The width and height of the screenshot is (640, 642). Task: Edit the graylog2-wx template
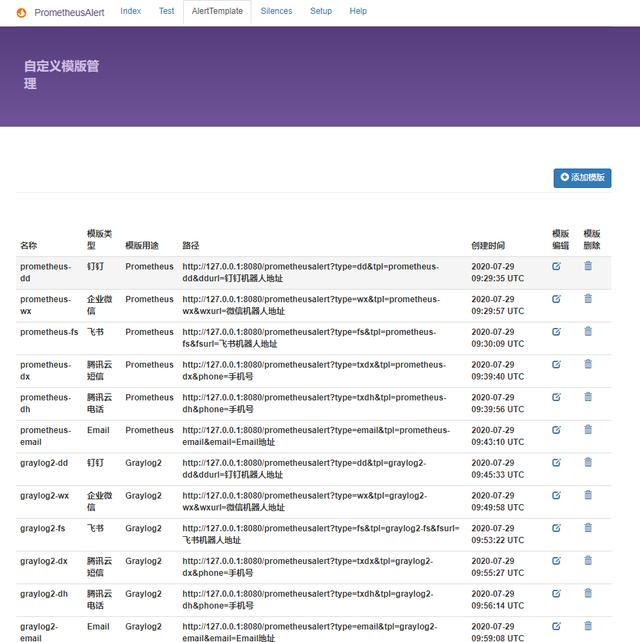(x=556, y=495)
